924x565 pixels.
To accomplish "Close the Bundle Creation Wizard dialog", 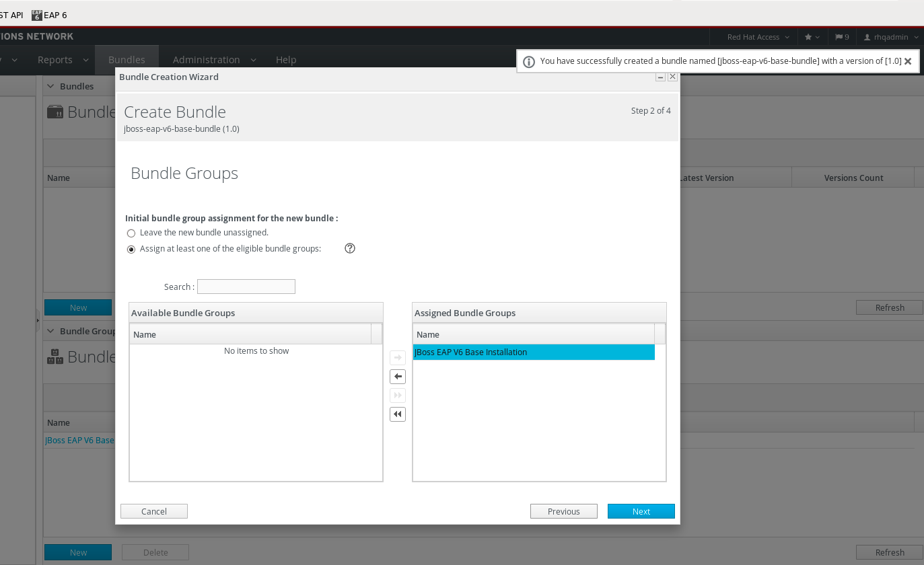I will tap(672, 77).
